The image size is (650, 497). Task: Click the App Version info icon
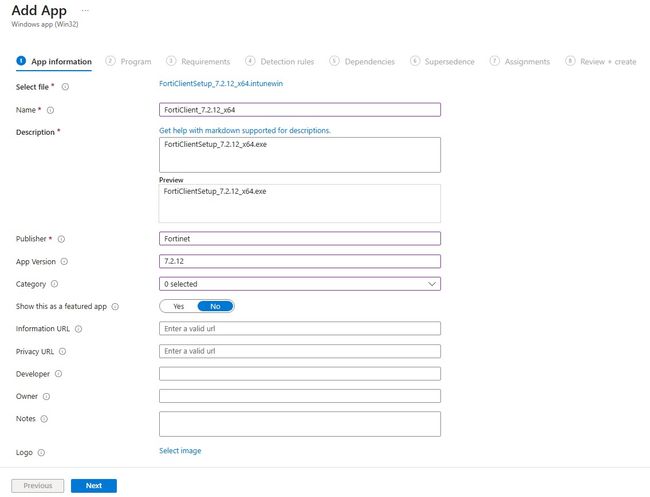(x=65, y=262)
